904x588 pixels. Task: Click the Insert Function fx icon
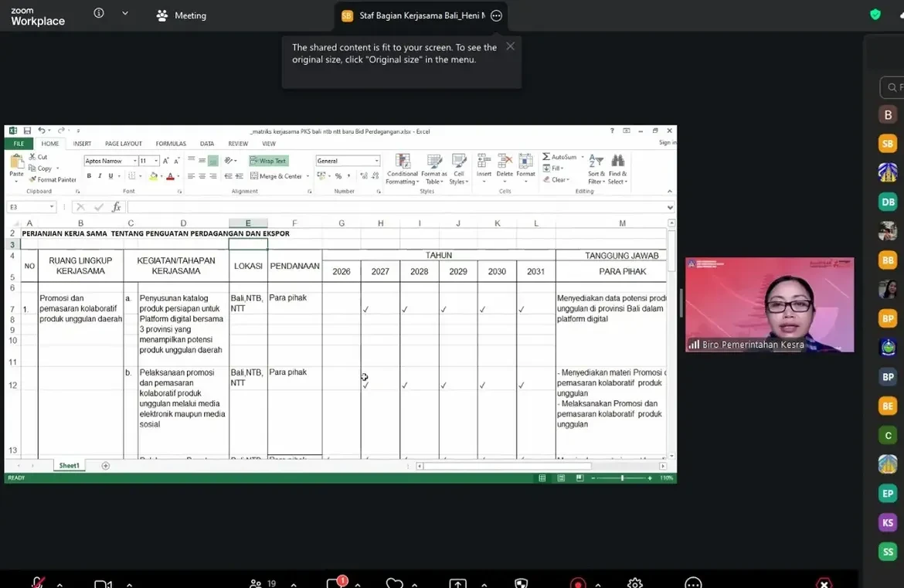tap(117, 207)
